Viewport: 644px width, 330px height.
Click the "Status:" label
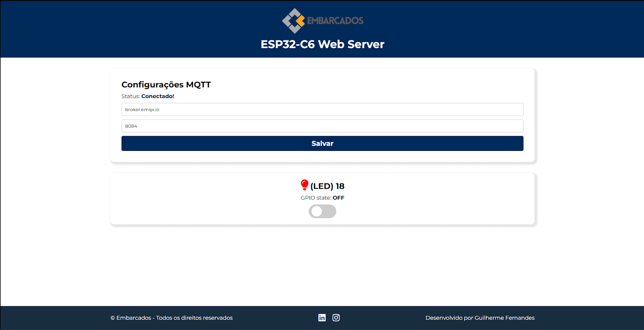pyautogui.click(x=130, y=96)
